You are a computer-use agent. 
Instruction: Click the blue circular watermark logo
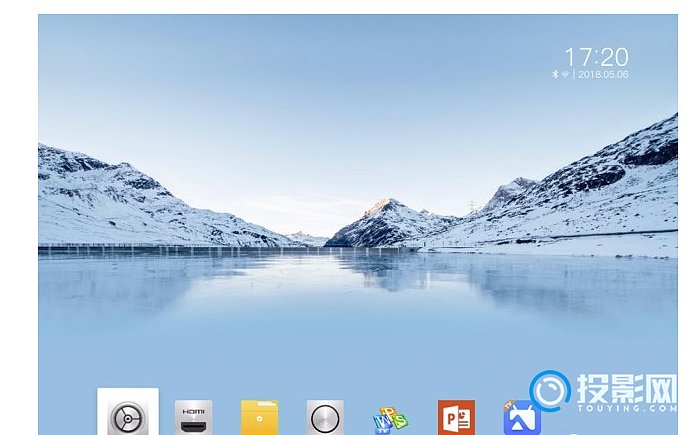click(550, 391)
